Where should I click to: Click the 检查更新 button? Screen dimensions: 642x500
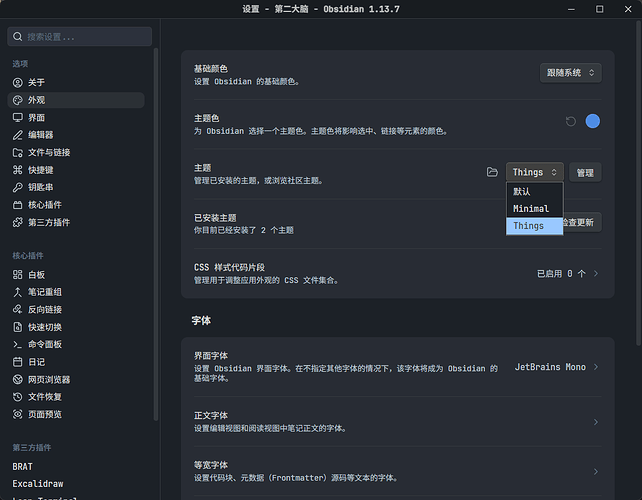pyautogui.click(x=582, y=222)
